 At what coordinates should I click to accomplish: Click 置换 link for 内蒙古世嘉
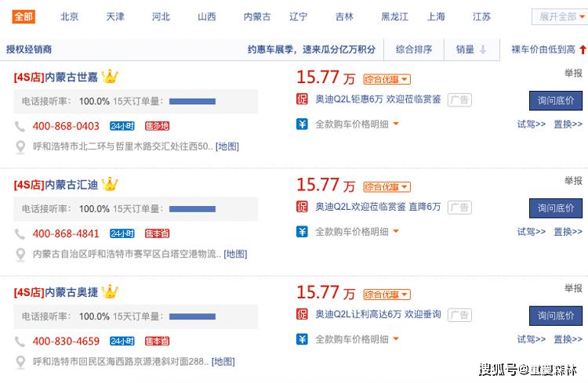[x=568, y=124]
